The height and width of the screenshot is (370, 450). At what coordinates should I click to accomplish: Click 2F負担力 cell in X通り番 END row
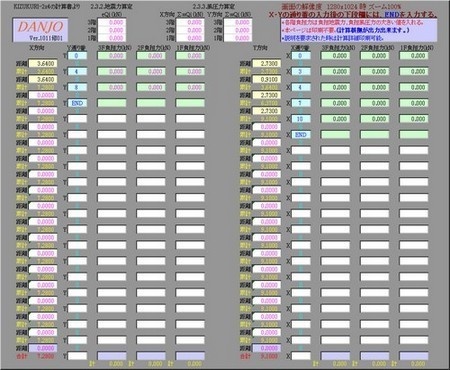point(375,135)
